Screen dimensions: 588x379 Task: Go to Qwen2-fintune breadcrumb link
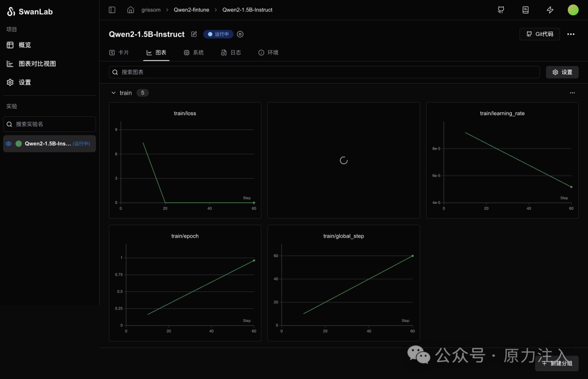(191, 10)
